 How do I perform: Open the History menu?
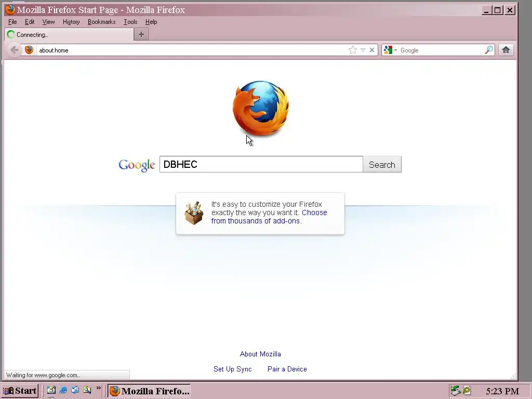[71, 22]
